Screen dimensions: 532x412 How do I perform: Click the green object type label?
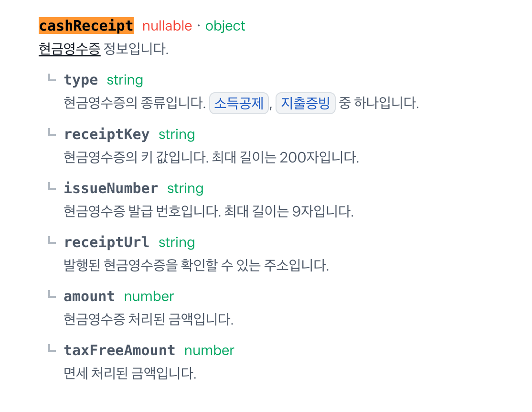click(225, 26)
